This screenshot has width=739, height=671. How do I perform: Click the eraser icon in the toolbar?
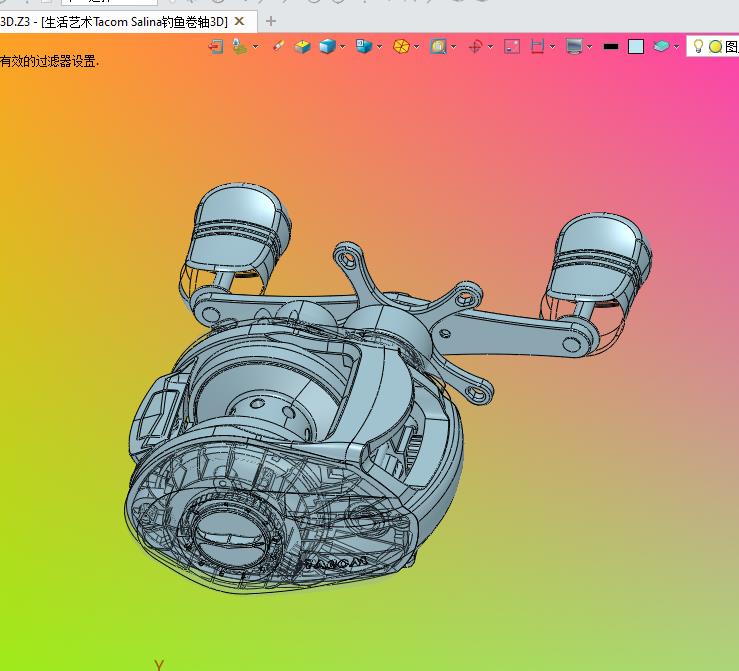click(279, 46)
